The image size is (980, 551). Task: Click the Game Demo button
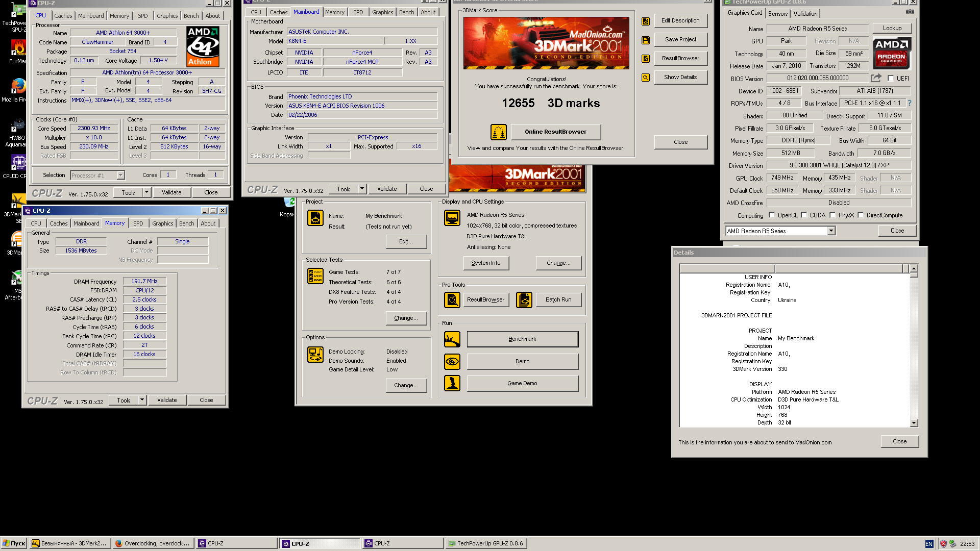(x=523, y=384)
